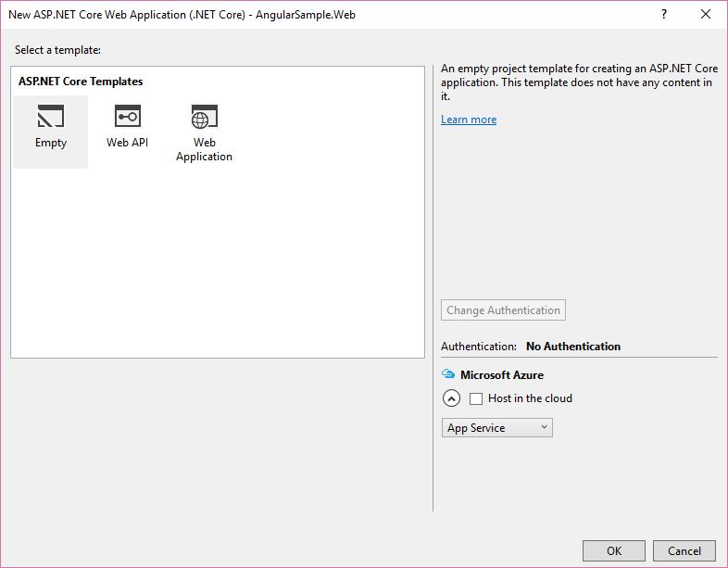The image size is (728, 568).
Task: Click the 'Authentication:' label
Action: click(479, 347)
